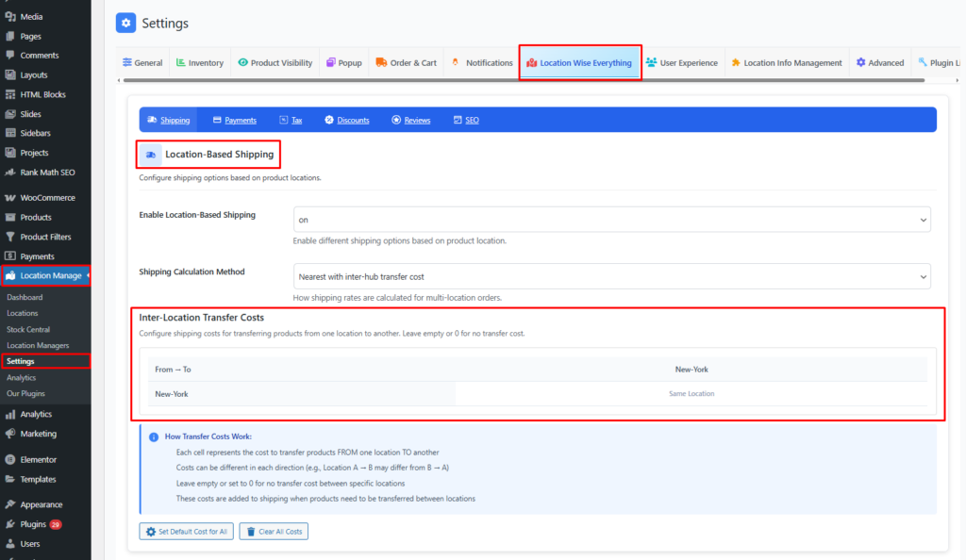Viewport: 966px width, 560px height.
Task: Switch to the Inventory settings tab
Action: pyautogui.click(x=200, y=63)
